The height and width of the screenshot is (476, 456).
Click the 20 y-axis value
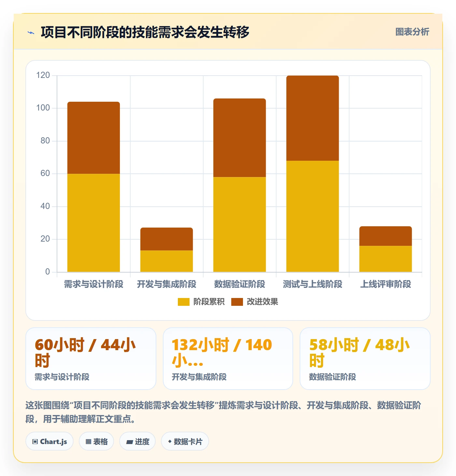pos(45,239)
